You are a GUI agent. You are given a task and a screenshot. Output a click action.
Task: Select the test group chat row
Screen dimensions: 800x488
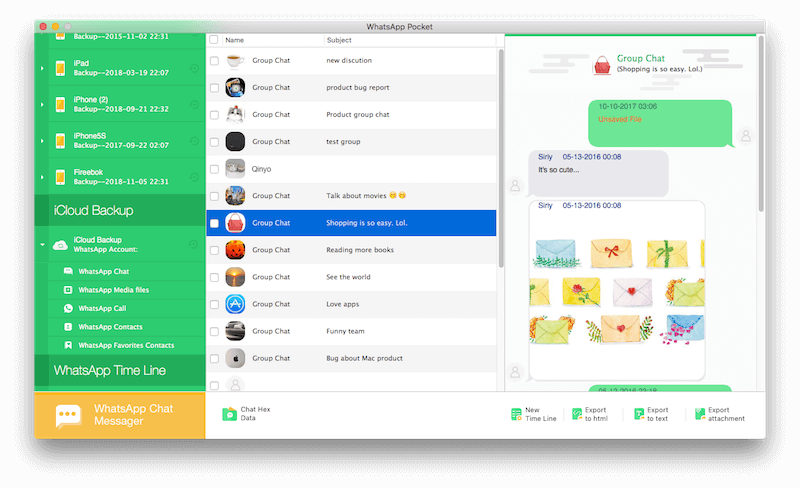pyautogui.click(x=351, y=142)
